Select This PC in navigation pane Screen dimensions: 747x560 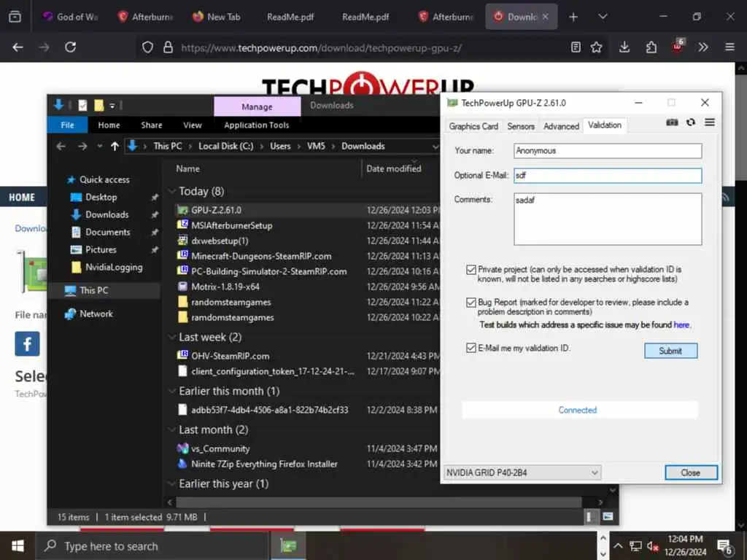[94, 290]
